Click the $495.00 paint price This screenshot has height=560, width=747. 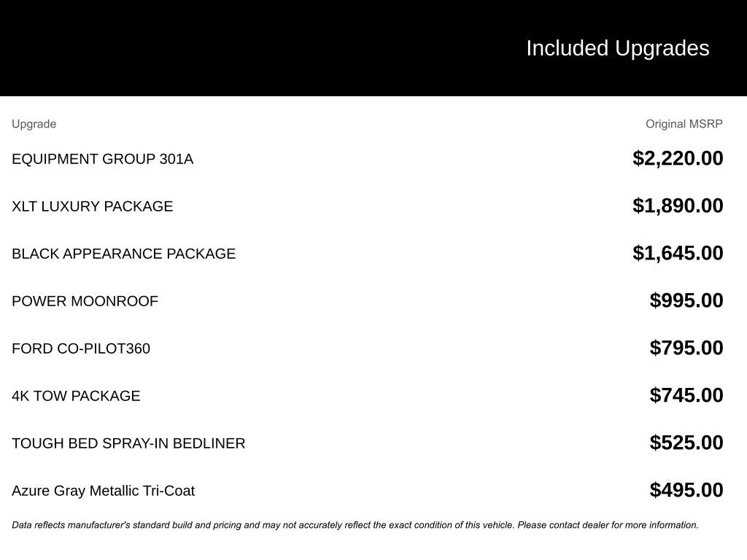coord(686,490)
